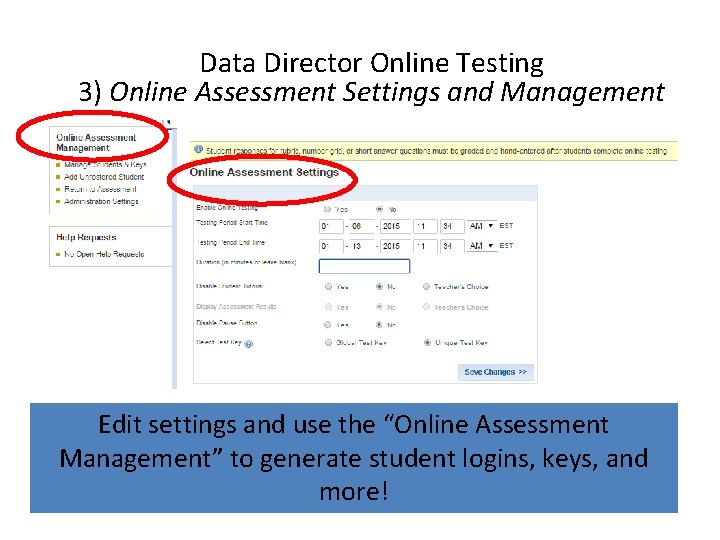Click the Online Assessment Management heading
Viewport: 720px width, 540px height.
96,143
